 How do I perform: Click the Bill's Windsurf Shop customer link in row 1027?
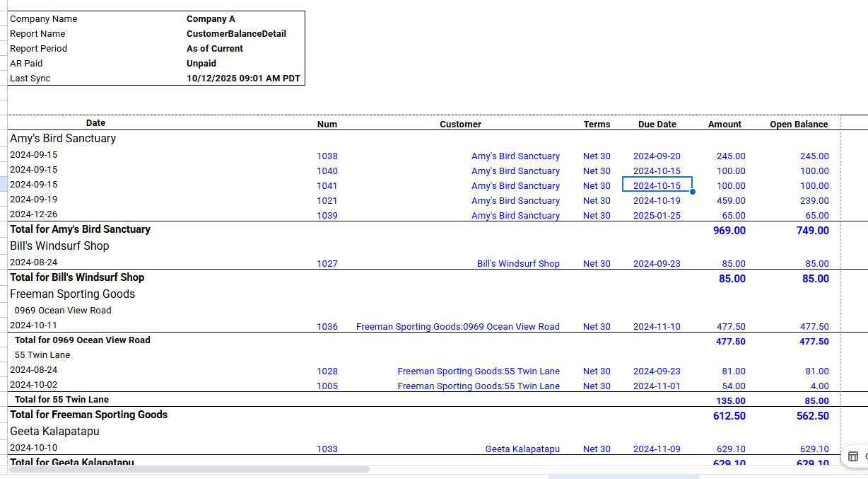point(518,264)
